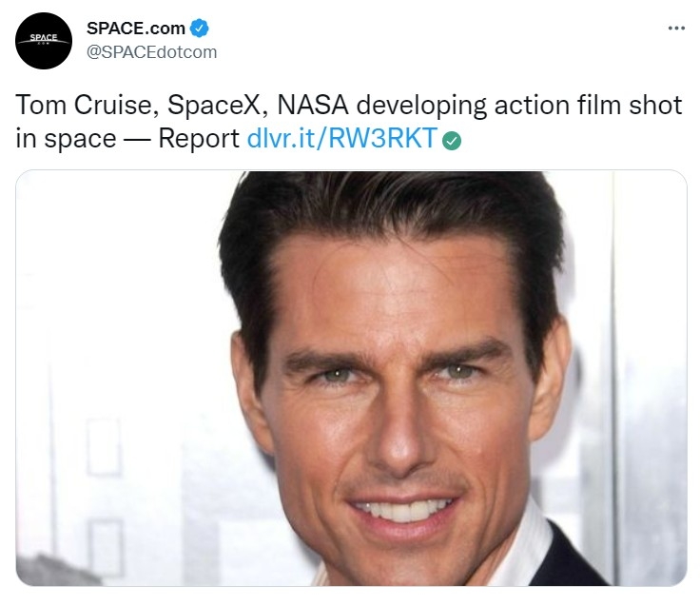
Task: Click the SPACE.com display name
Action: pos(136,28)
